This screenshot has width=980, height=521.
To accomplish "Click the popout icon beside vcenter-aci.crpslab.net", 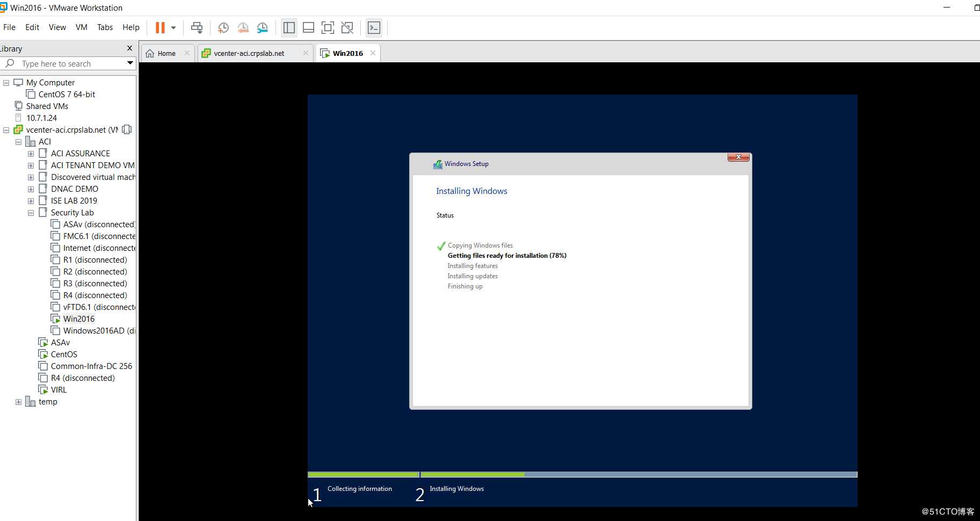I will pyautogui.click(x=127, y=129).
